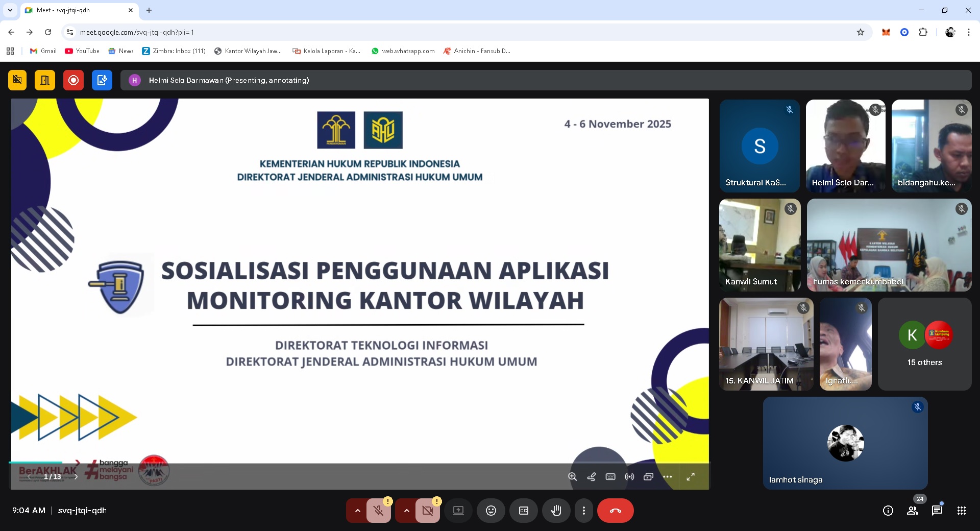The height and width of the screenshot is (531, 980).
Task: Unmute your microphone
Action: tap(379, 511)
